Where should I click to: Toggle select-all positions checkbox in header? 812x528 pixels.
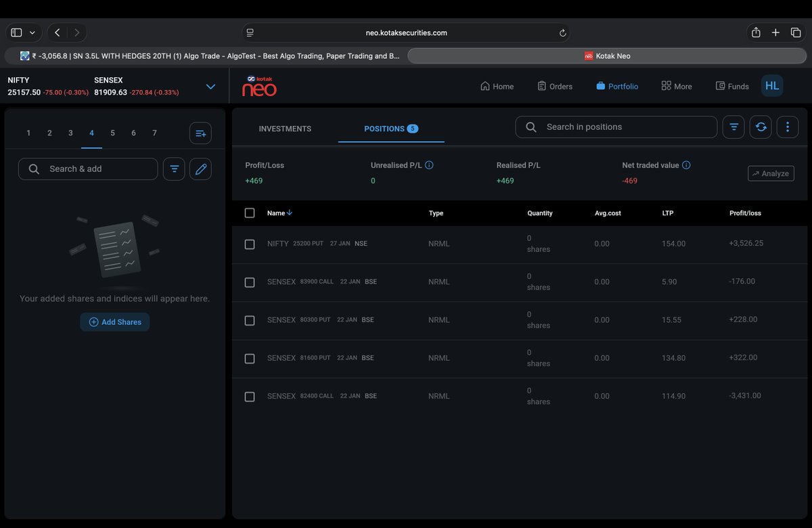[250, 213]
